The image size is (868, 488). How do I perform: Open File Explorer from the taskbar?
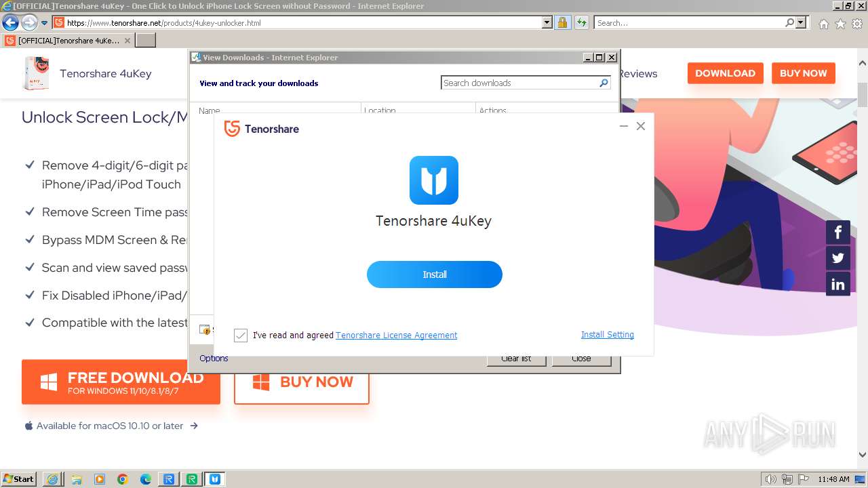[76, 479]
